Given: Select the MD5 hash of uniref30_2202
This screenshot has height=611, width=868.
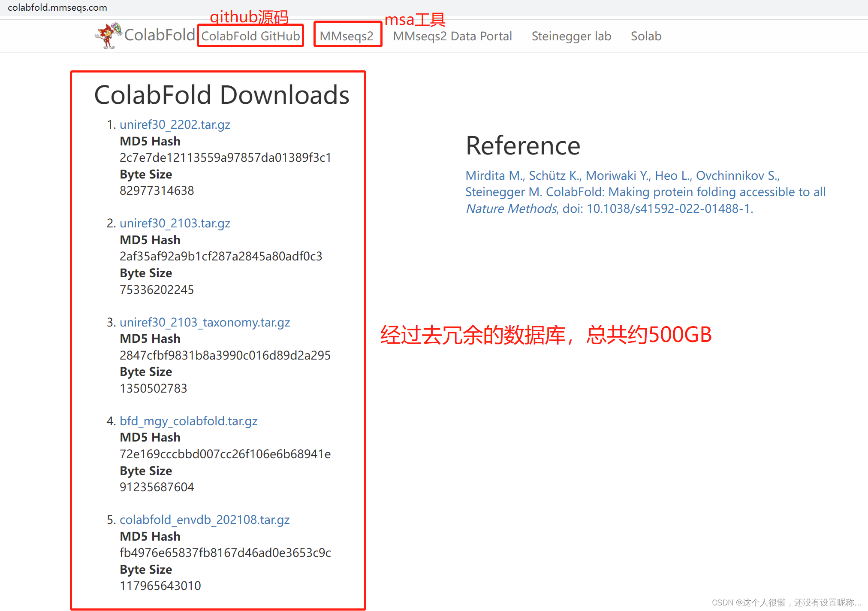Looking at the screenshot, I should pos(225,157).
